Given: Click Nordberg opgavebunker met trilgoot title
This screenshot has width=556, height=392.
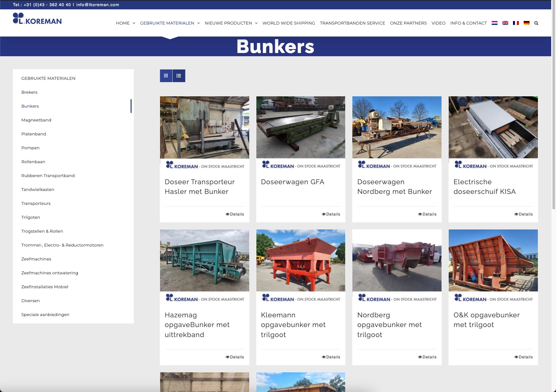Looking at the screenshot, I should point(390,325).
